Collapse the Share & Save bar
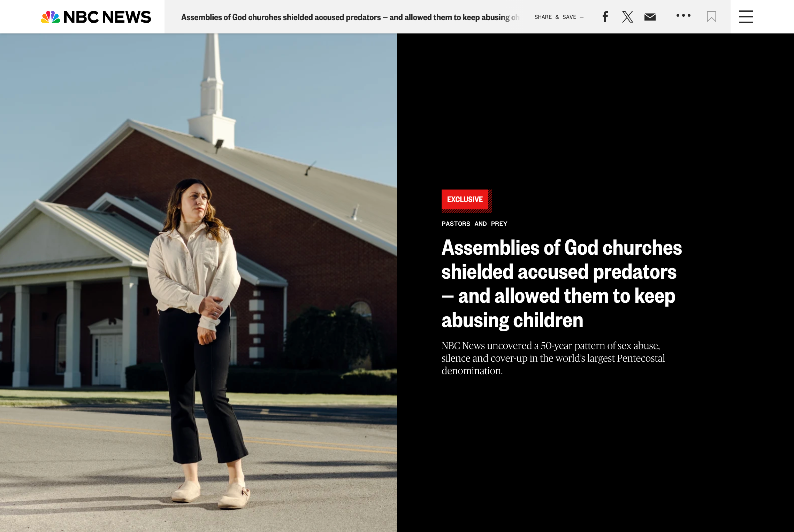Image resolution: width=794 pixels, height=532 pixels. pyautogui.click(x=559, y=17)
